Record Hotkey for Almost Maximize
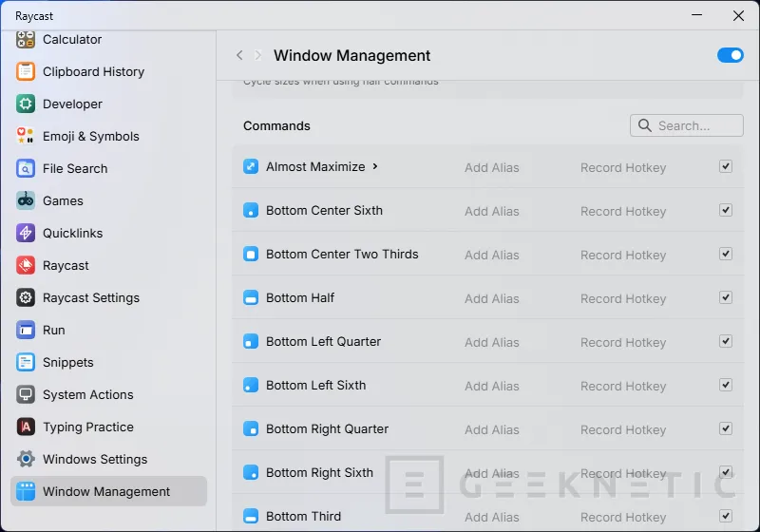This screenshot has width=760, height=532. pyautogui.click(x=623, y=167)
